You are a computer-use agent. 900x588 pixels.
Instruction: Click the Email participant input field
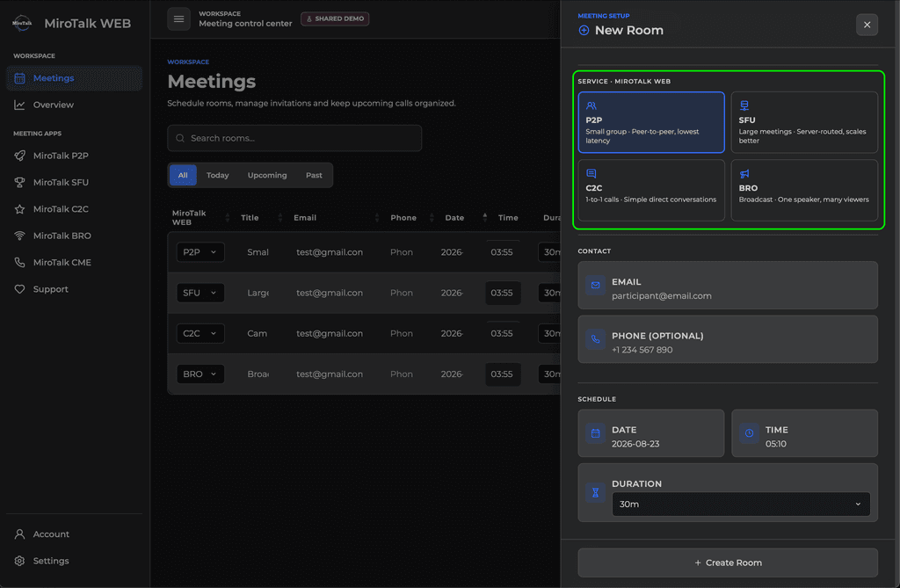(x=728, y=286)
